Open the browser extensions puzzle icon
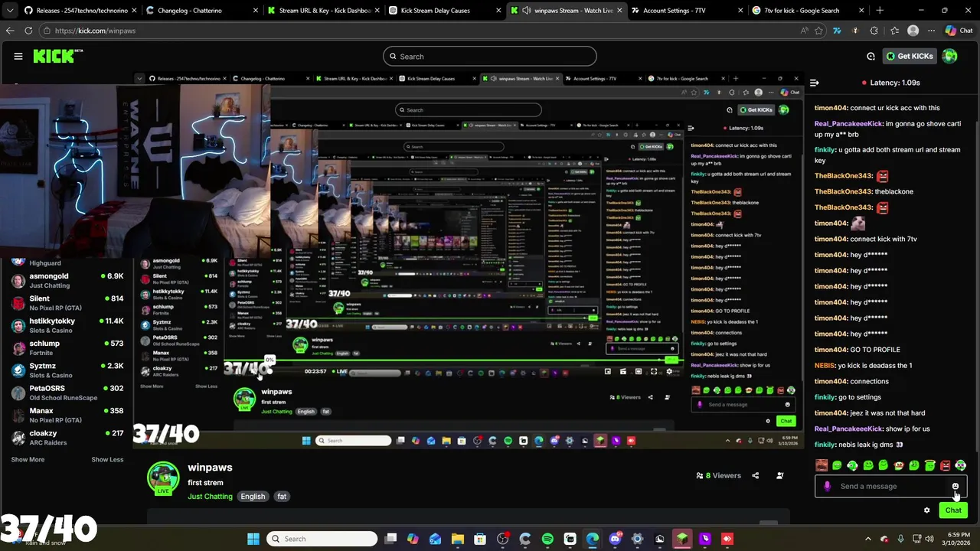Viewport: 980px width, 551px height. click(874, 31)
